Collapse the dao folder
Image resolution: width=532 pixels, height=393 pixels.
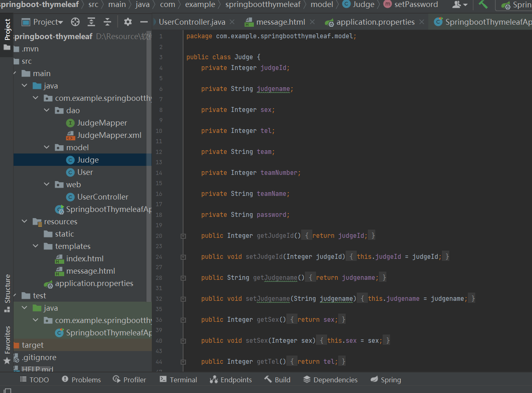46,110
